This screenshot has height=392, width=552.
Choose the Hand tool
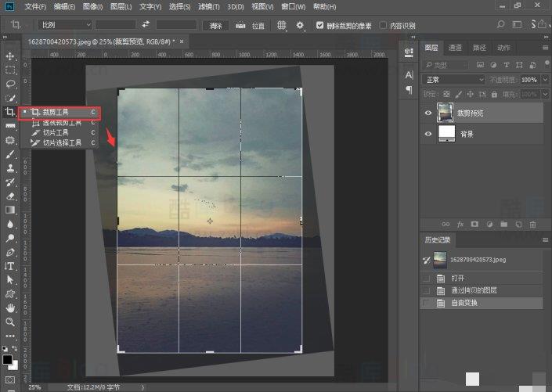click(x=10, y=307)
